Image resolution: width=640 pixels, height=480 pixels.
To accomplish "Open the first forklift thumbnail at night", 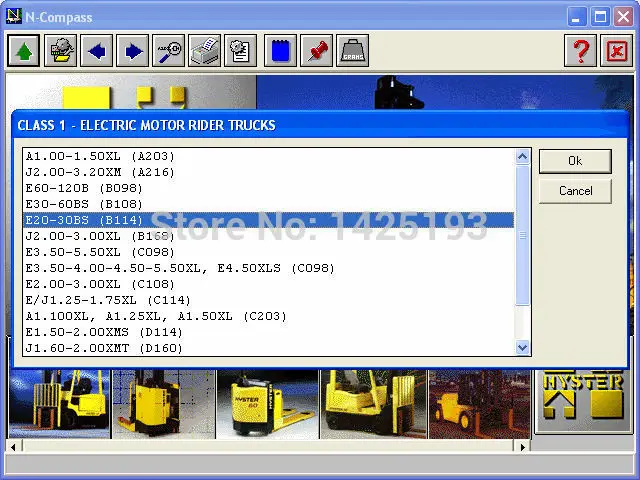I will (x=60, y=404).
